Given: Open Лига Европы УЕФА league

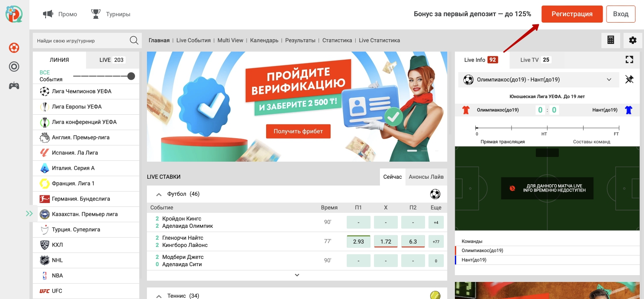Looking at the screenshot, I should point(86,107).
